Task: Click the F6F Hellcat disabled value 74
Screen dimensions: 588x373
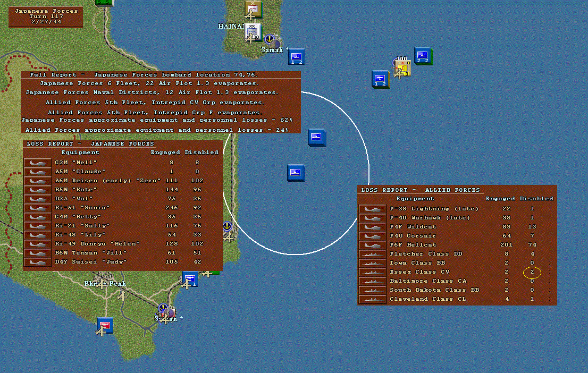Action: point(532,245)
